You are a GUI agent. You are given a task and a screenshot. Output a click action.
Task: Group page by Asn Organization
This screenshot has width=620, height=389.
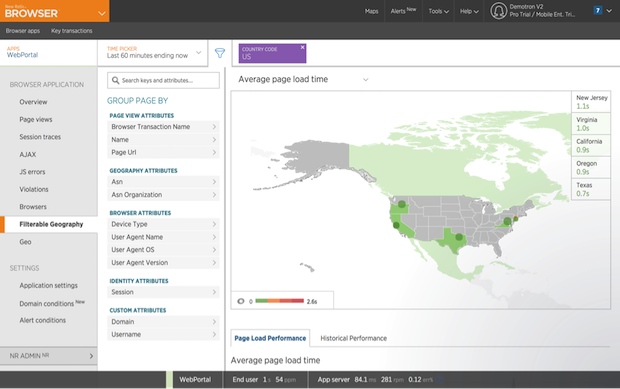click(x=163, y=194)
